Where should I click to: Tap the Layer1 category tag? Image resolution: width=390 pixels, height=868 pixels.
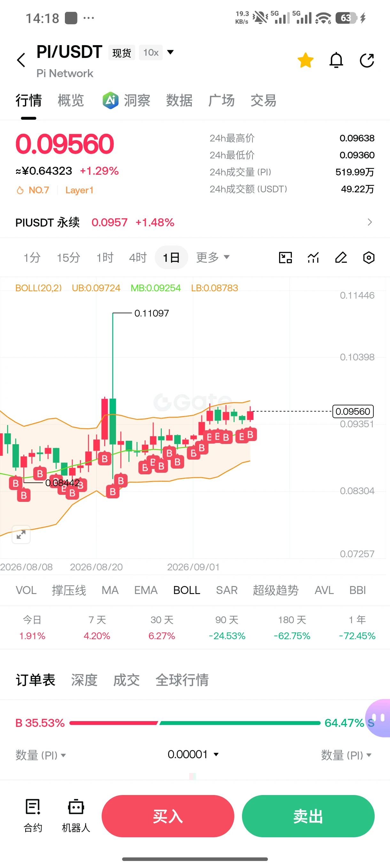pos(79,190)
